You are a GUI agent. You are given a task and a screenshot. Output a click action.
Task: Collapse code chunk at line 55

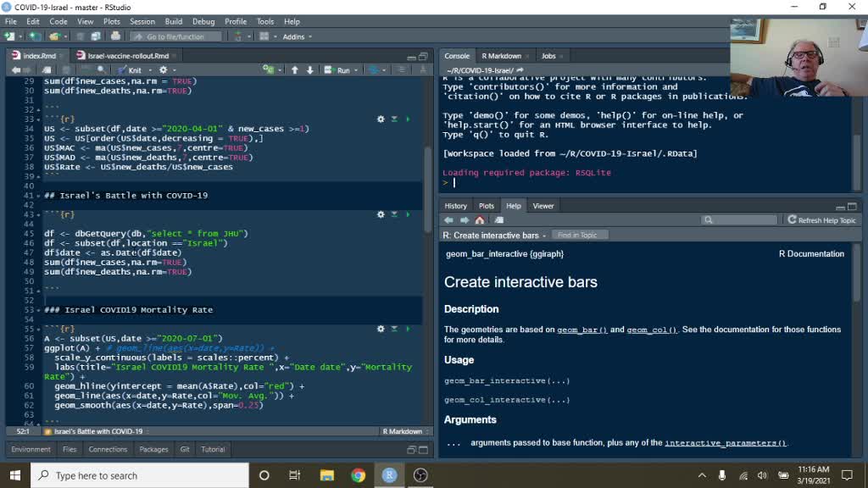[38, 330]
